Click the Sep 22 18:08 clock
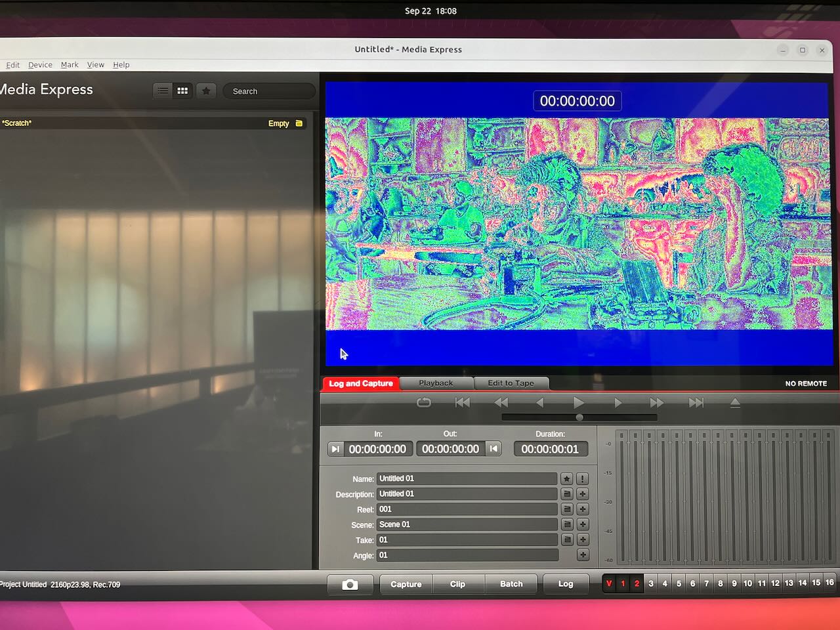Viewport: 840px width, 630px height. pos(430,11)
